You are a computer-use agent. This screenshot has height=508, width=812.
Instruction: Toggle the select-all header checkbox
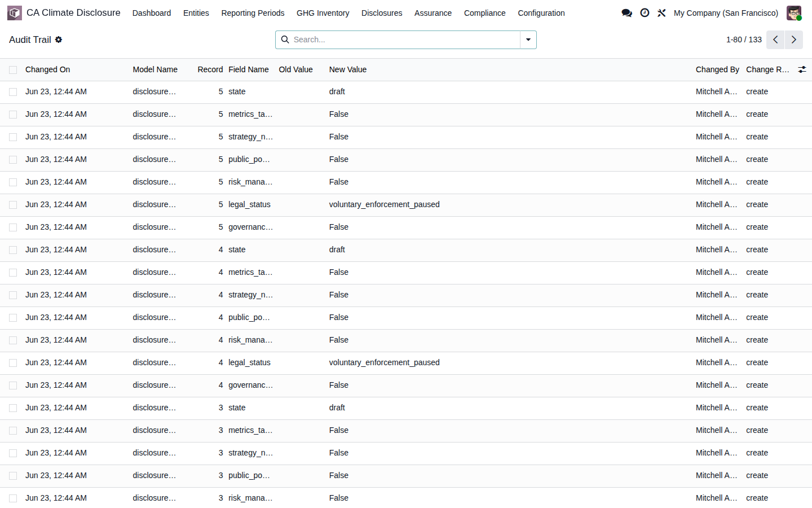point(13,70)
